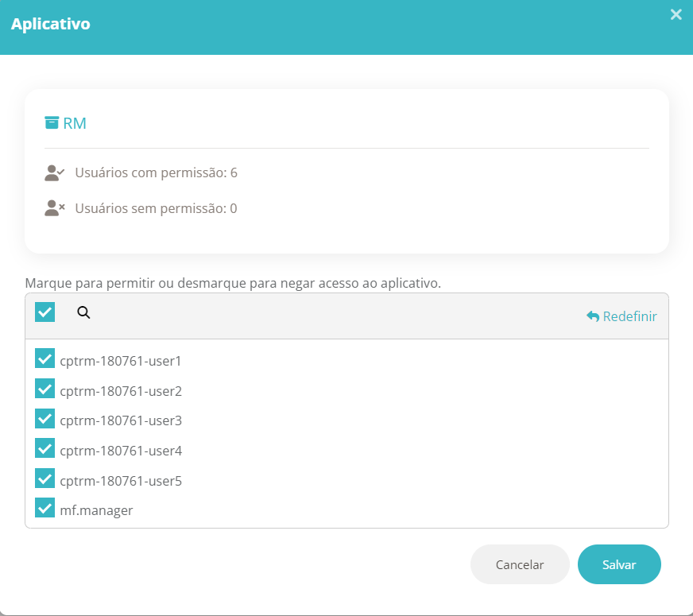693x616 pixels.
Task: Deny access for cptrm-180761-user3 checkbox
Action: pos(45,418)
